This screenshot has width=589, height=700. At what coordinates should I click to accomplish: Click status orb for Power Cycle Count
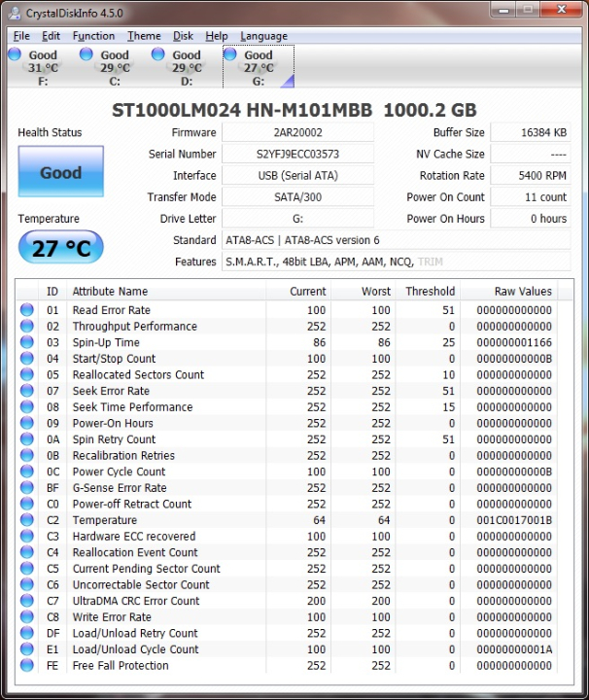[x=27, y=471]
